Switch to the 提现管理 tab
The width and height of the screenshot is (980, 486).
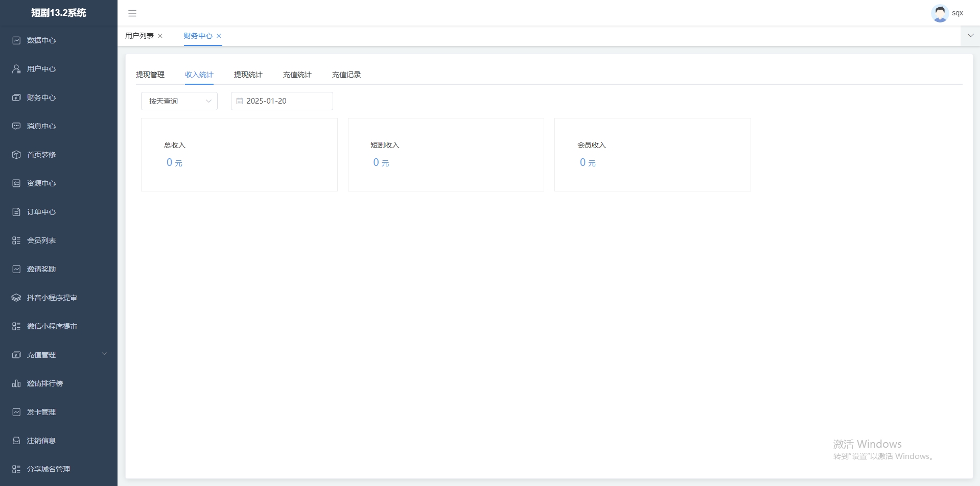click(150, 75)
